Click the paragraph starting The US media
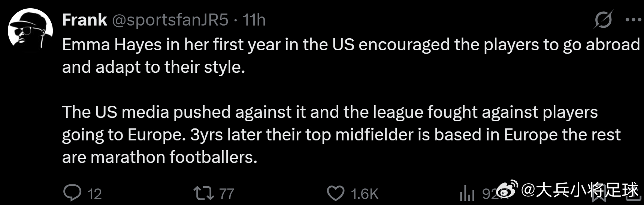 [x=341, y=135]
